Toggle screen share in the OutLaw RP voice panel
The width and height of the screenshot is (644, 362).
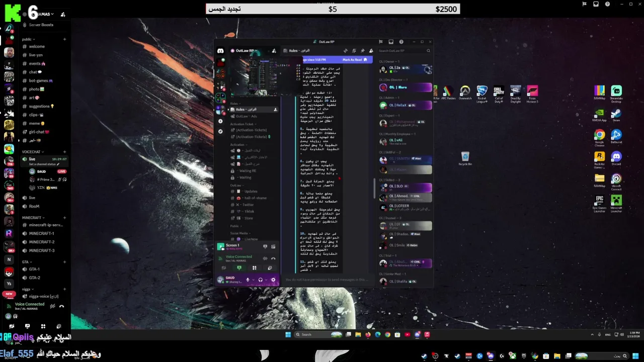[239, 268]
